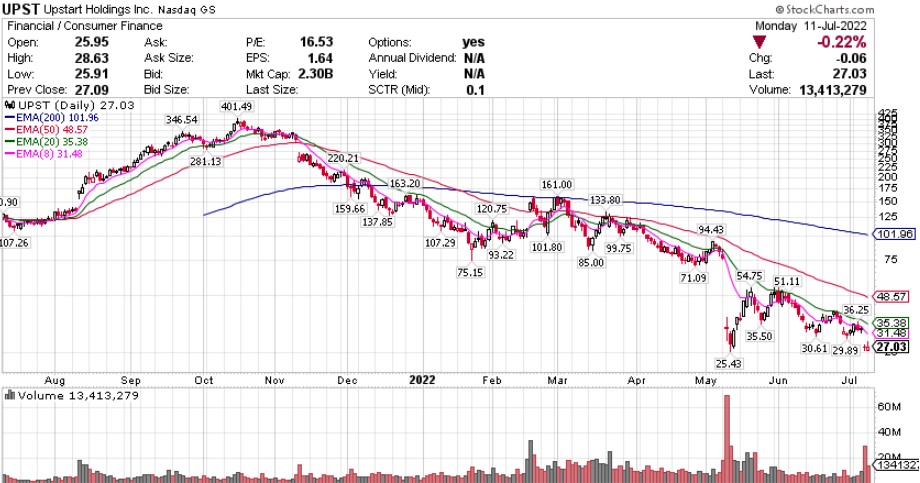
Task: Click the 346.54 price label
Action: click(x=182, y=119)
